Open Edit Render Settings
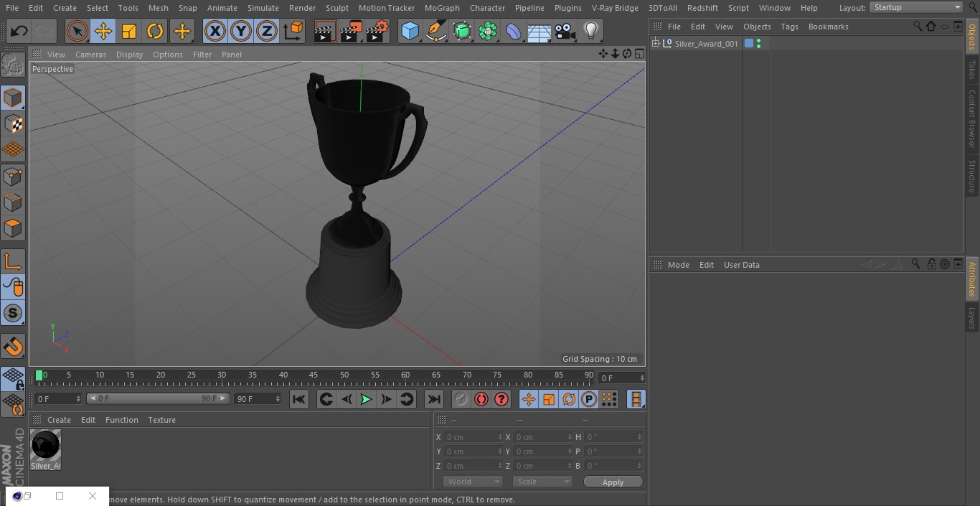This screenshot has width=980, height=506. (x=377, y=31)
